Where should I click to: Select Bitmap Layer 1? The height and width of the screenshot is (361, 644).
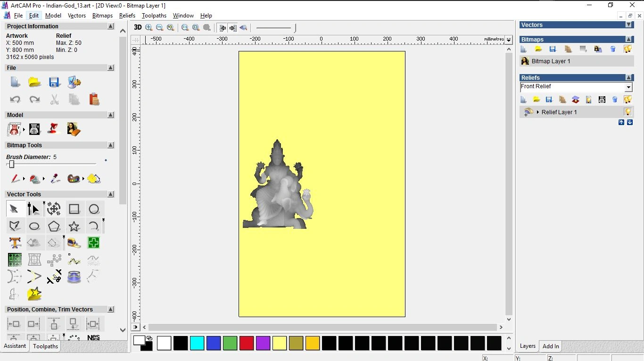click(x=551, y=61)
